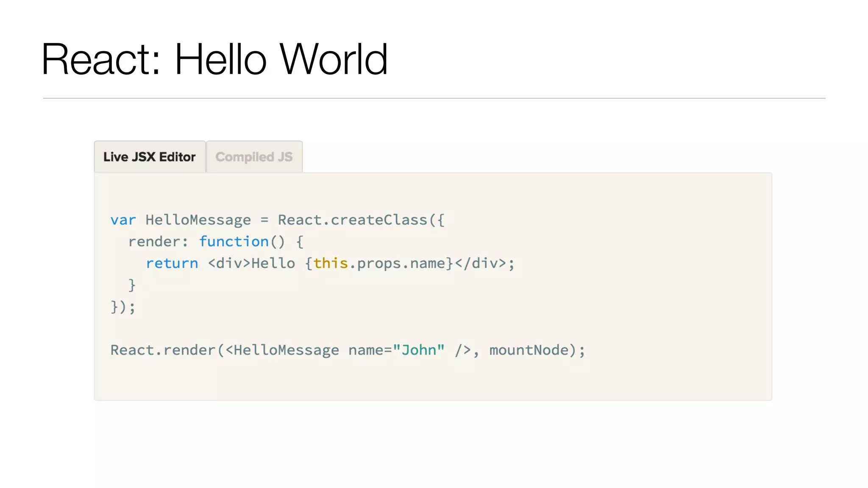Open the Compiled JS tab
The height and width of the screenshot is (488, 868).
254,157
